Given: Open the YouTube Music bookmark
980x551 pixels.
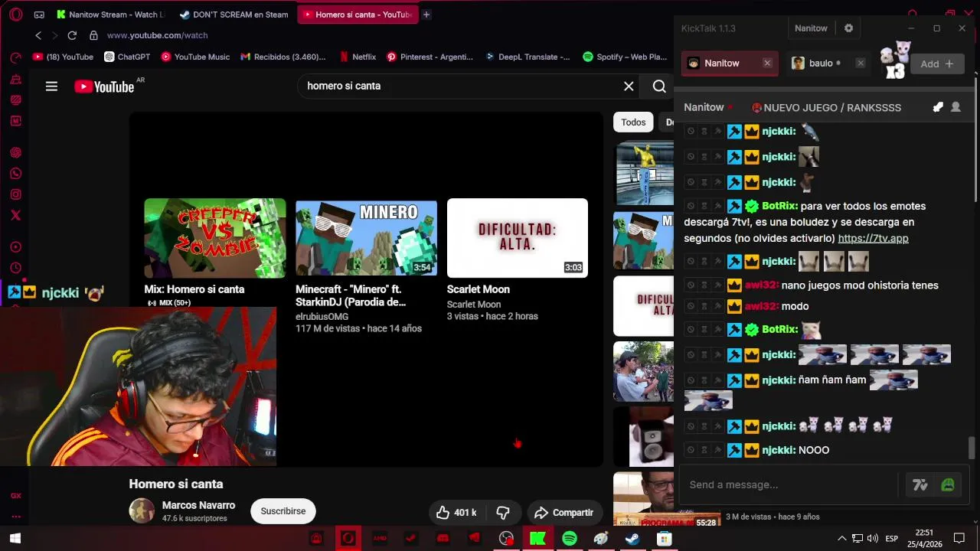Looking at the screenshot, I should [x=194, y=57].
